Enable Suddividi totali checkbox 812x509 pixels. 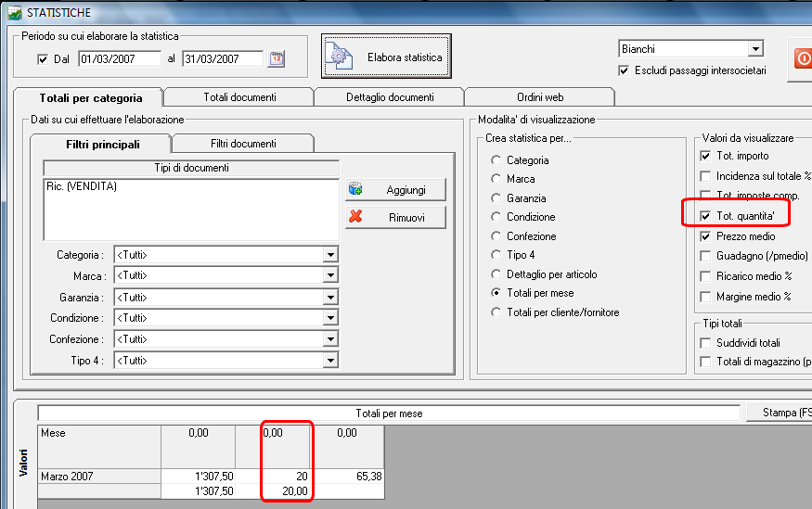point(705,343)
